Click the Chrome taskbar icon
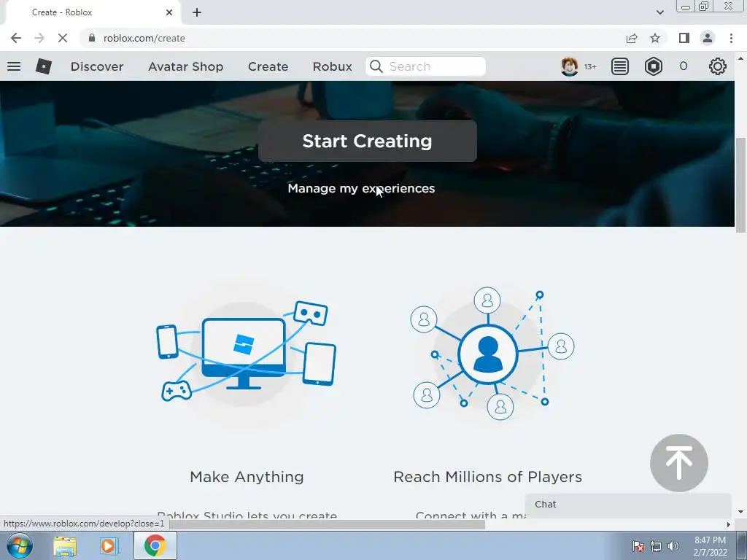Image resolution: width=747 pixels, height=560 pixels. tap(155, 545)
